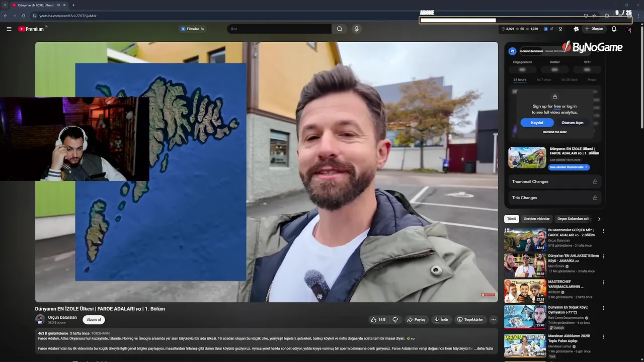Click the search magnifier button
The image size is (644, 362).
coord(340,29)
